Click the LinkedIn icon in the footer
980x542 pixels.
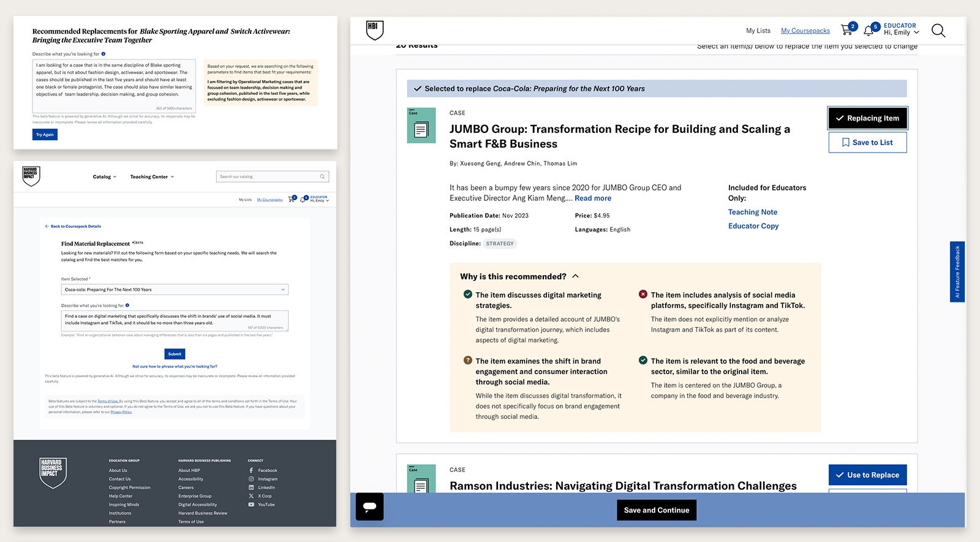(251, 487)
